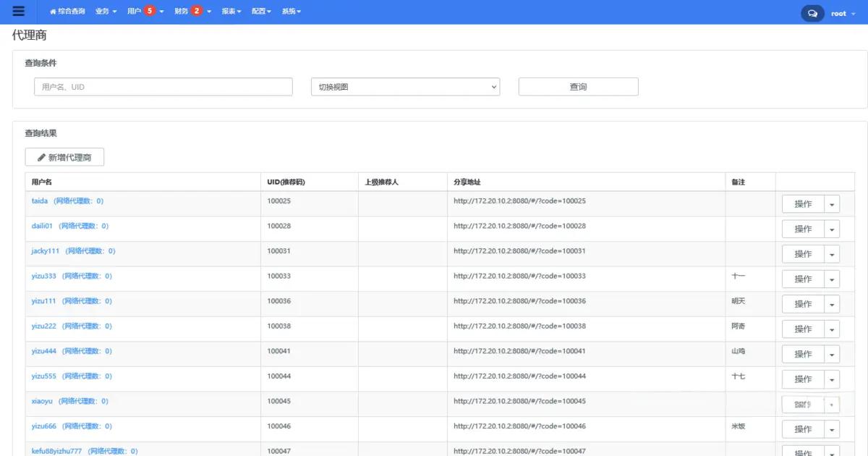
Task: Click the 查询 search button
Action: coord(579,87)
